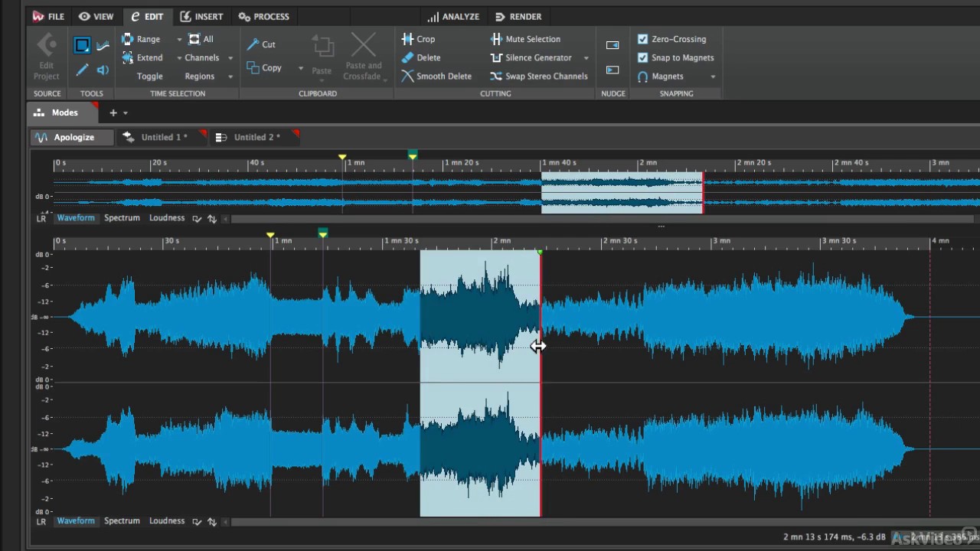The width and height of the screenshot is (980, 551).
Task: Click Mute Selection in Cutting group
Action: [525, 39]
